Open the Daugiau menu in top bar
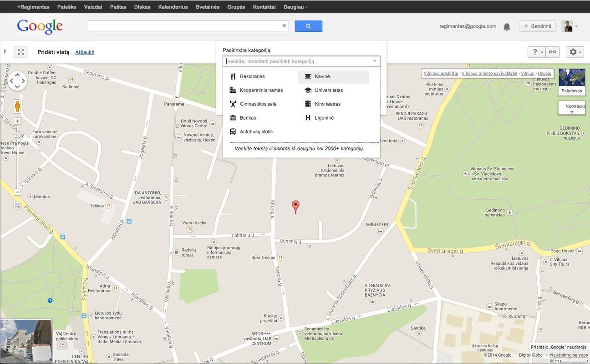590x364 pixels. (x=295, y=7)
